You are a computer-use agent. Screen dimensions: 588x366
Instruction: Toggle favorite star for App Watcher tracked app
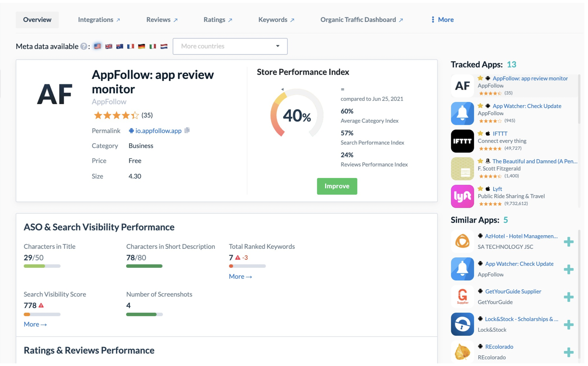(x=480, y=106)
